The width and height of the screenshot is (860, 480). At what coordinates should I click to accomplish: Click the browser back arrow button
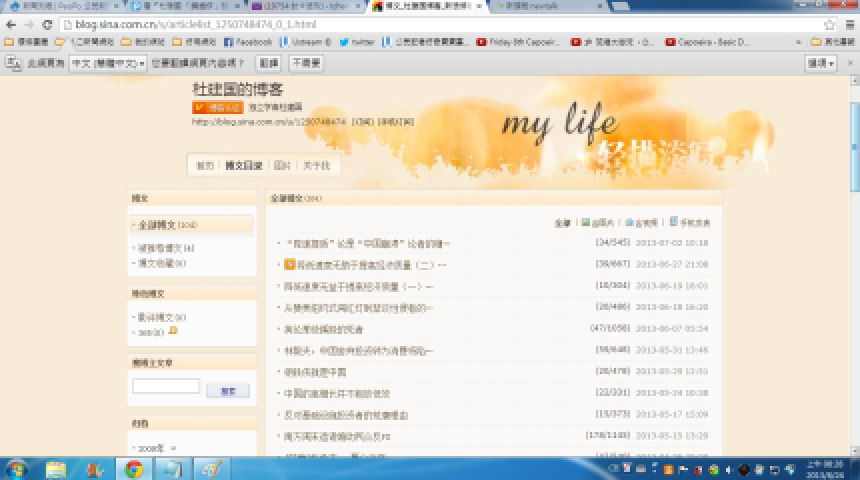(10, 24)
